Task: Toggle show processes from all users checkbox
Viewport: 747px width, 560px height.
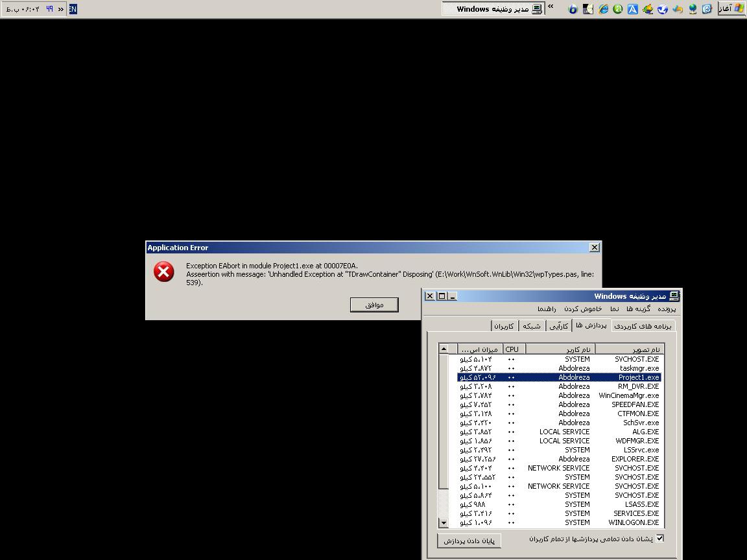Action: (660, 538)
